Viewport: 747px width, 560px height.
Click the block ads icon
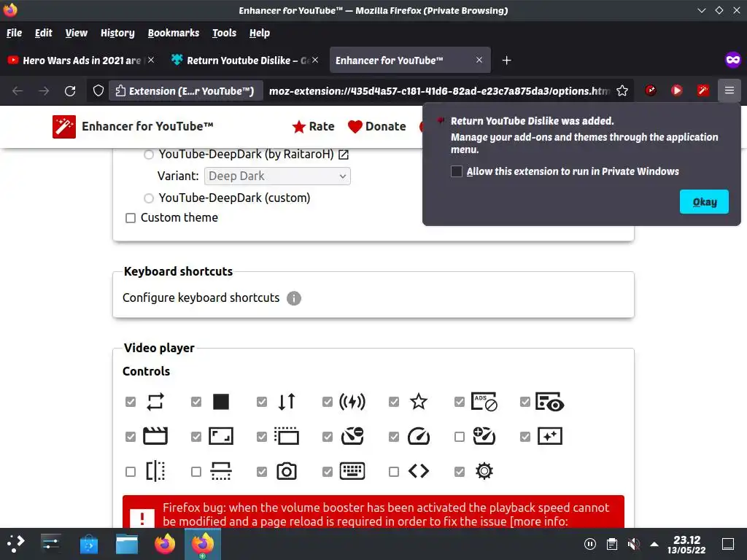484,402
